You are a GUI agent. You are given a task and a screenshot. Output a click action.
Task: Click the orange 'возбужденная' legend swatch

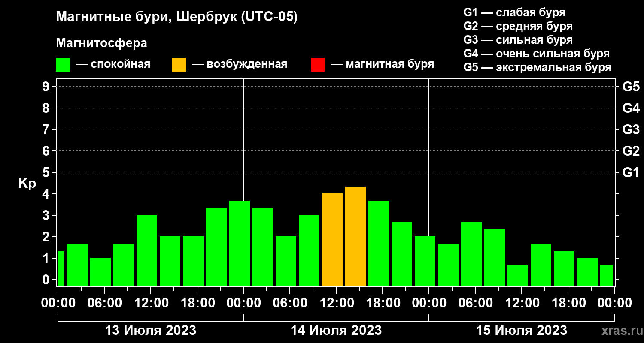(179, 65)
